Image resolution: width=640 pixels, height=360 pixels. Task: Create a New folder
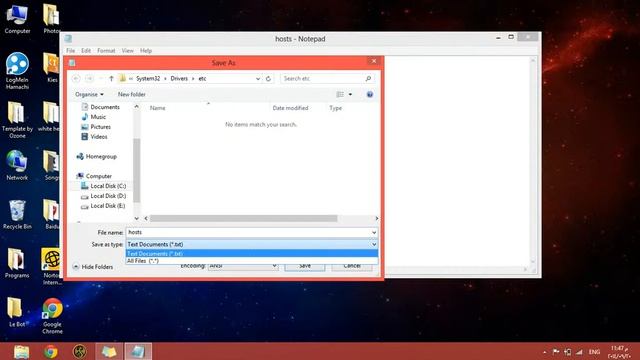[131, 94]
